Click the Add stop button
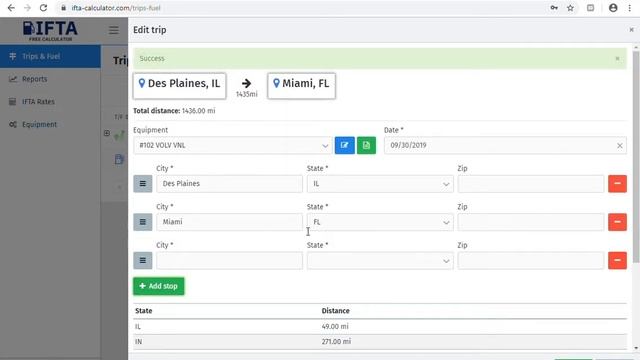 click(159, 286)
